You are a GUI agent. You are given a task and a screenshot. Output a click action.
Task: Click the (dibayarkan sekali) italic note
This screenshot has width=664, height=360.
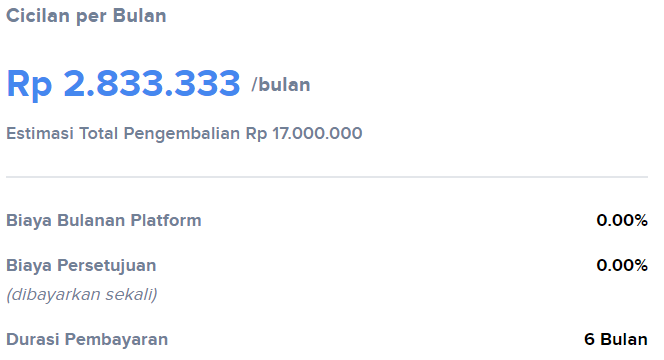pos(82,294)
